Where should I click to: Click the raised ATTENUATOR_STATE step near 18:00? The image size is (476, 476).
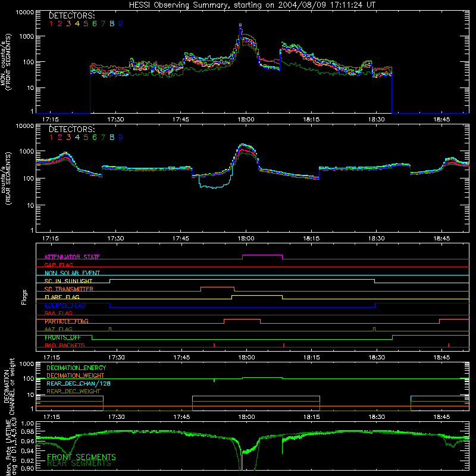[262, 255]
